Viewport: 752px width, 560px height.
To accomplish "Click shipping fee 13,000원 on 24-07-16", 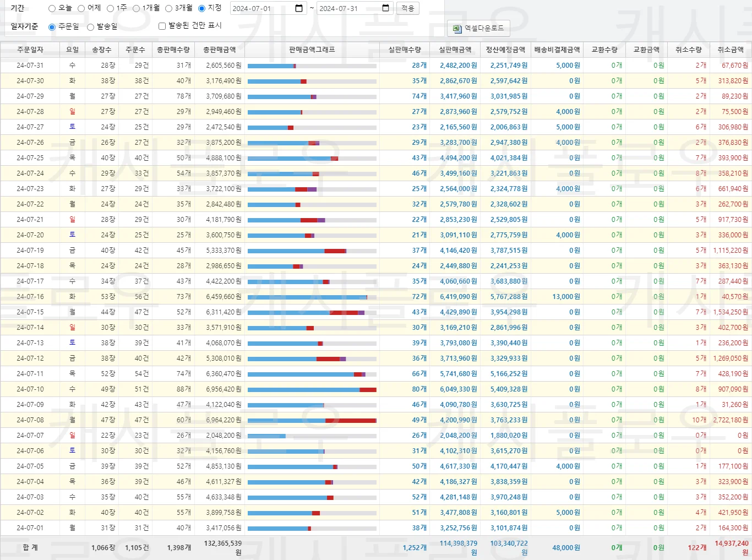I will click(566, 296).
